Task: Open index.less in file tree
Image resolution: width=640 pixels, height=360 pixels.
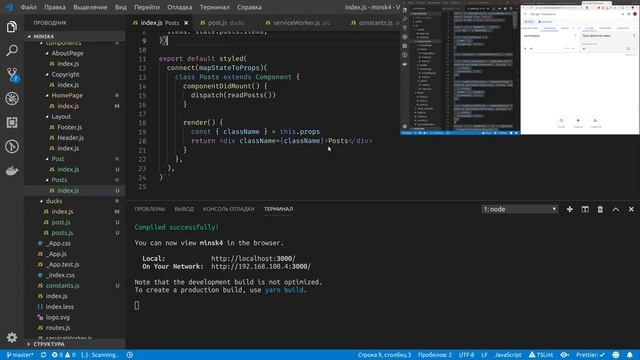Action: click(x=60, y=307)
